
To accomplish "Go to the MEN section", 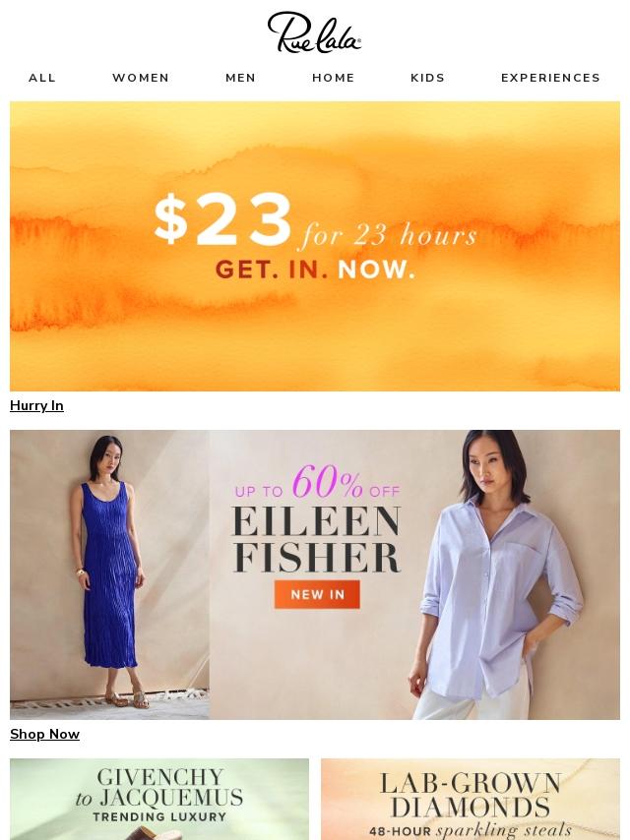I will [241, 78].
